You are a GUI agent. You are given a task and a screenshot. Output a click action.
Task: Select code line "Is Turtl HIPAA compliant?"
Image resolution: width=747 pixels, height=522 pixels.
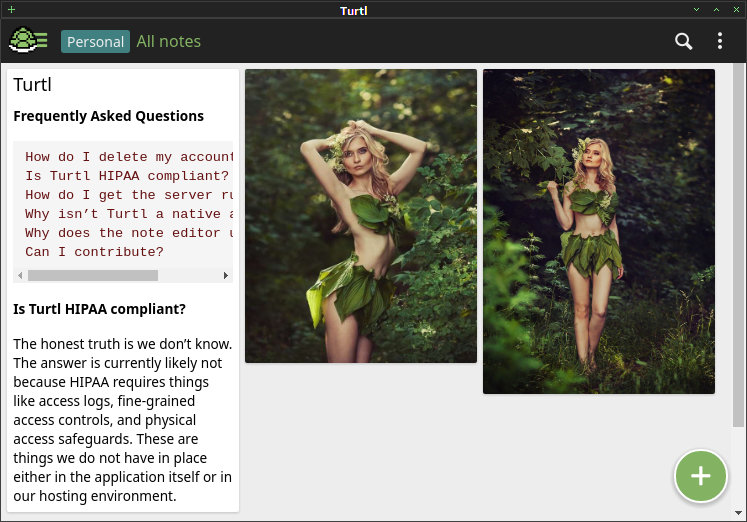[x=127, y=176]
